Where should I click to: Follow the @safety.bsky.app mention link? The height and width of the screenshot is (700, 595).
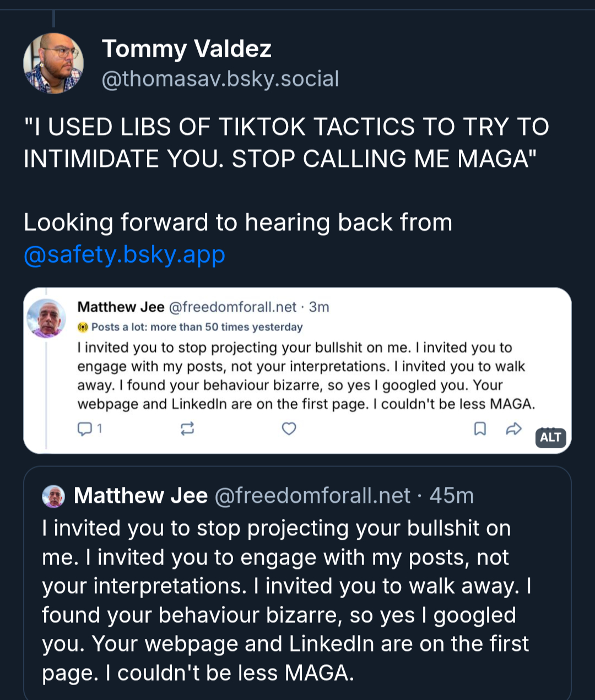[x=125, y=254]
